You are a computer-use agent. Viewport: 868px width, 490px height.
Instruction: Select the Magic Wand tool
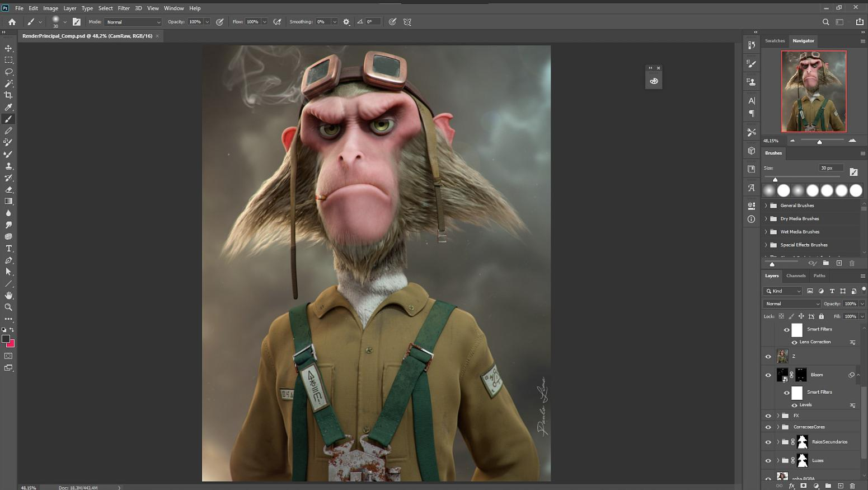(8, 83)
